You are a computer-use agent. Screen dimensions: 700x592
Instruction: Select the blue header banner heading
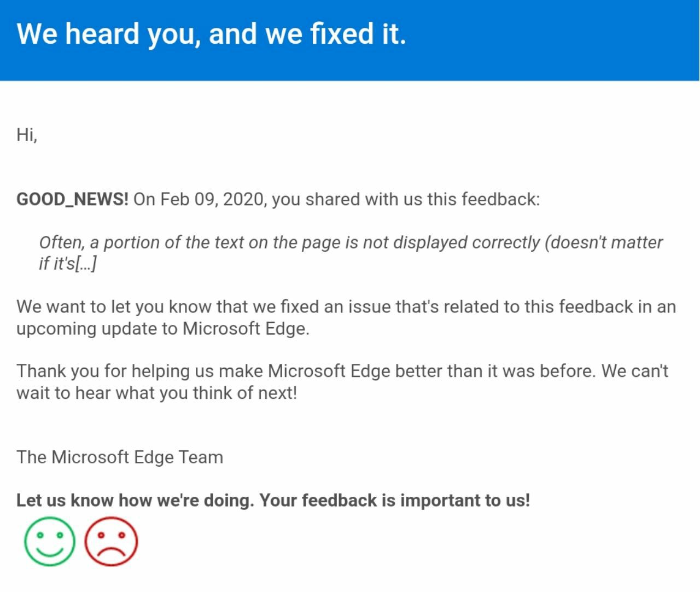point(211,34)
